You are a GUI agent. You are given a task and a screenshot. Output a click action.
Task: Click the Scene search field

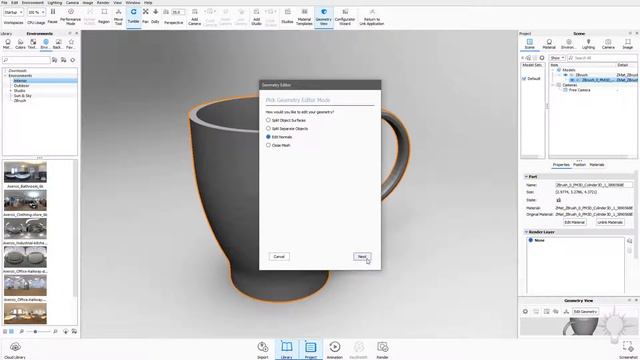coord(602,58)
